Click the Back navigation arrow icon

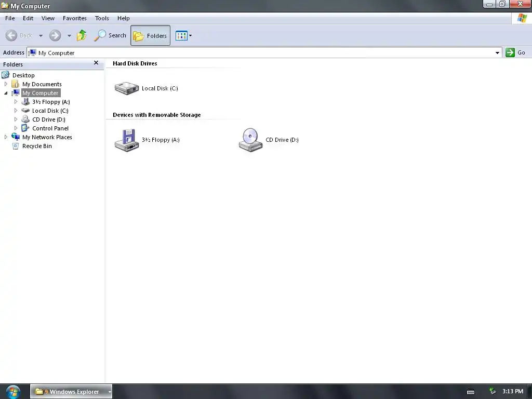point(11,35)
